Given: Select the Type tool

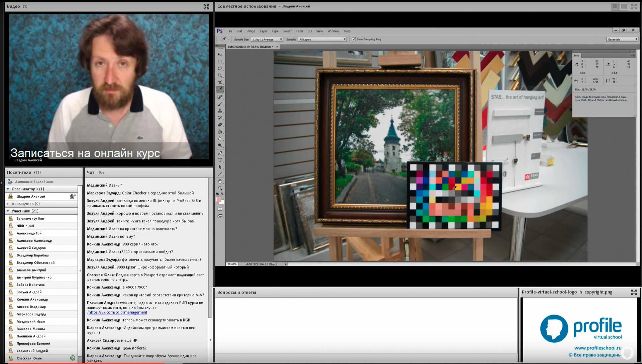Looking at the screenshot, I should point(220,160).
